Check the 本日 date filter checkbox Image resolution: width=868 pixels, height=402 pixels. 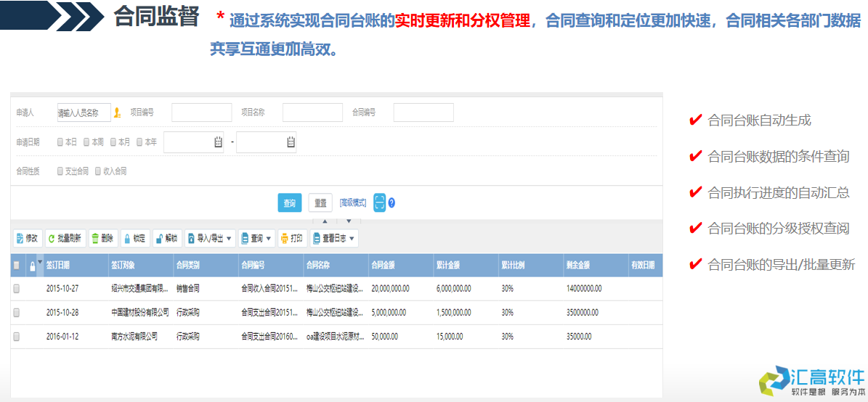60,142
